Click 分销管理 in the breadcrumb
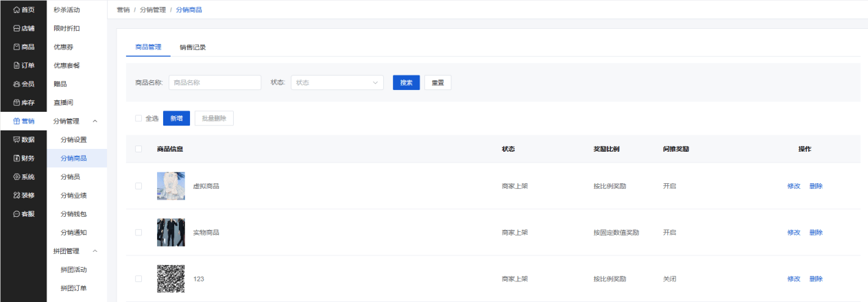This screenshot has height=302, width=868. pyautogui.click(x=153, y=10)
